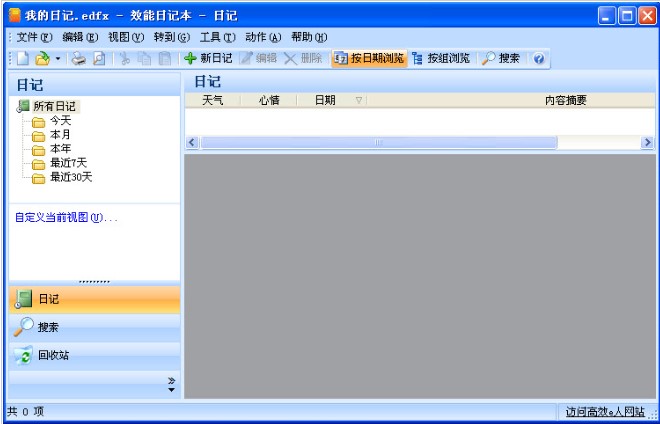
Task: Open the 视图(V) menu
Action: (126, 37)
